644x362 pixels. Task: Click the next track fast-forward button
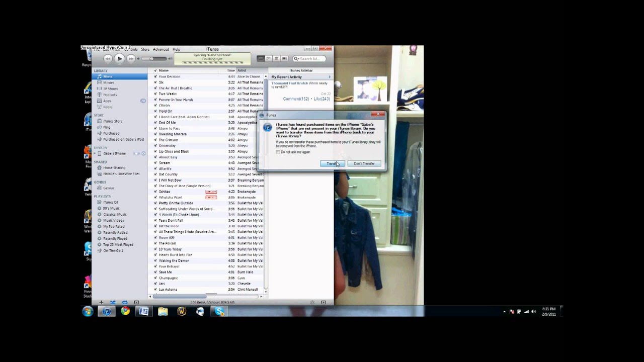tap(131, 59)
